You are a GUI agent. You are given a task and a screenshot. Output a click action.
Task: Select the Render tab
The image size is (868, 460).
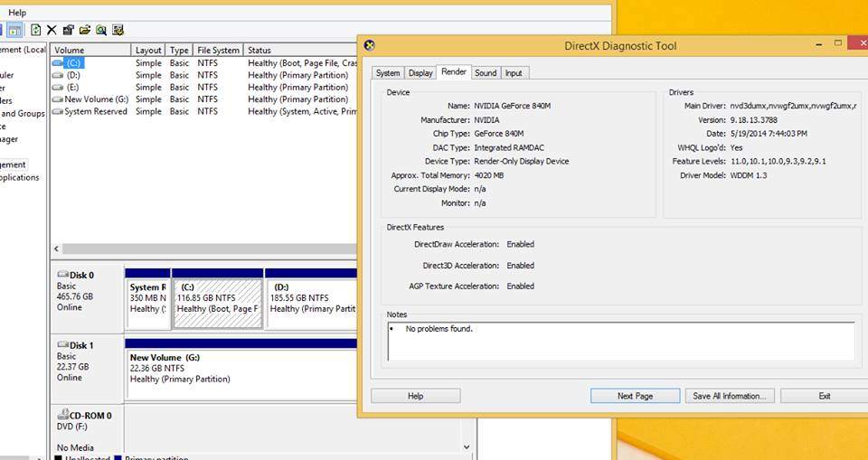pos(454,72)
